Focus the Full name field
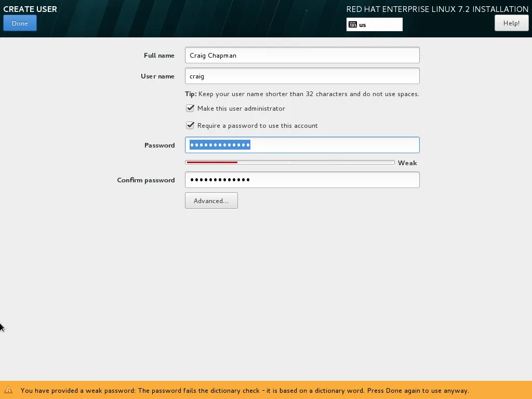532x399 pixels. (302, 55)
